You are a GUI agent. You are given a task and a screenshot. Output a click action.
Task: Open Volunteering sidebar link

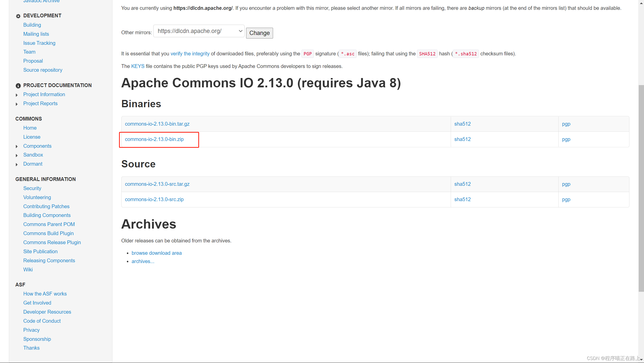point(37,197)
